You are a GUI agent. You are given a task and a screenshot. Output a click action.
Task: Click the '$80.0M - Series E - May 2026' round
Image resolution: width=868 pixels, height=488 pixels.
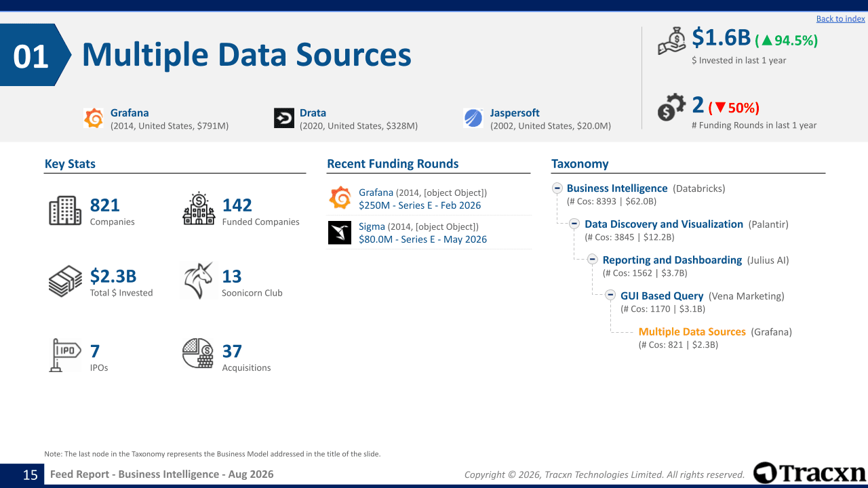[x=422, y=239]
